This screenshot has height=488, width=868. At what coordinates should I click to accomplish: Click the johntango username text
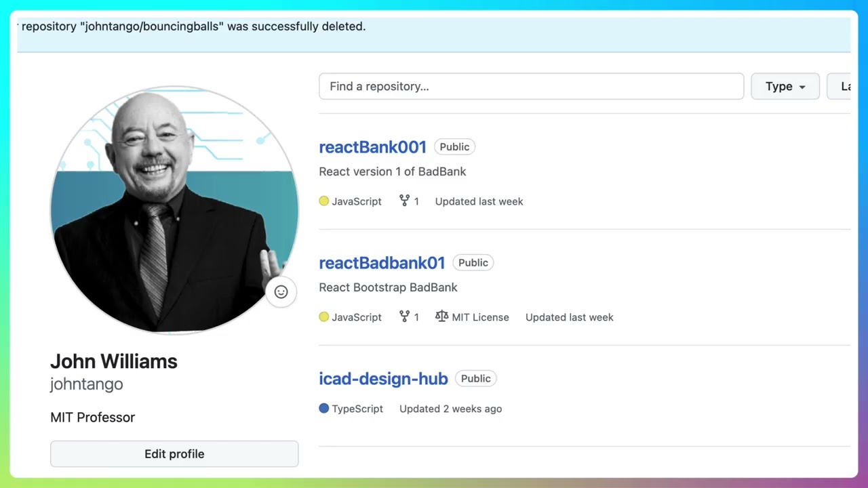[86, 384]
